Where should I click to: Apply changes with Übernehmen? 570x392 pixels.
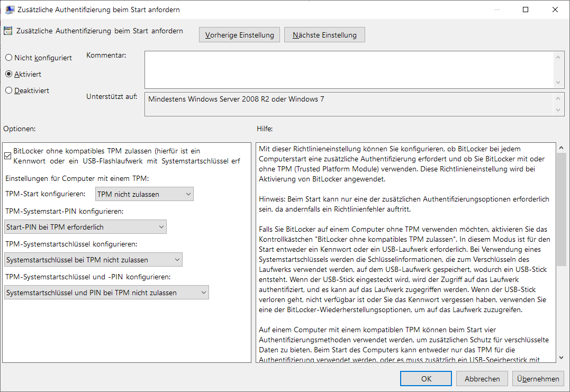tap(538, 379)
